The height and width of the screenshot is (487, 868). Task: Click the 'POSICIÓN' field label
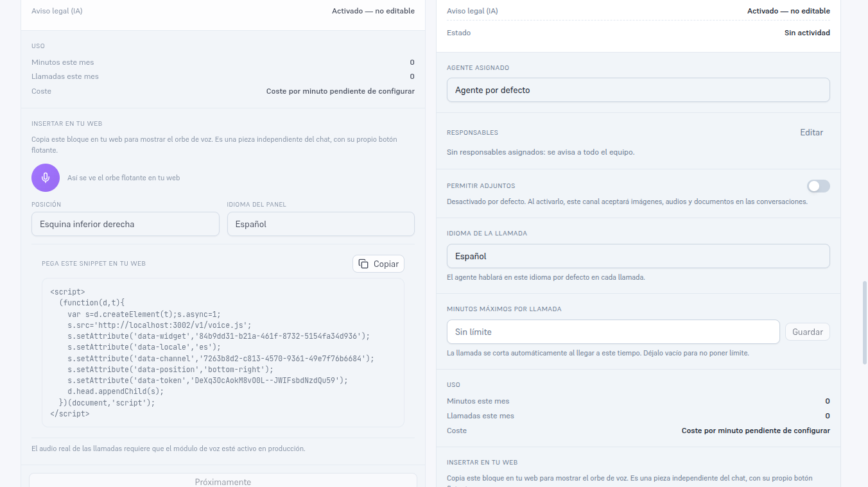(x=46, y=205)
